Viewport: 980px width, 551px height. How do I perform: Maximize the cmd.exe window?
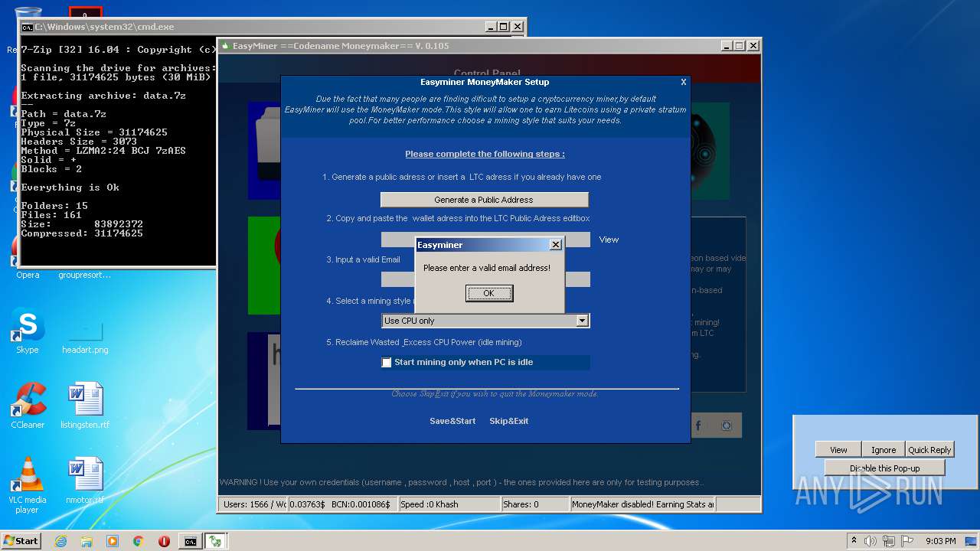[x=503, y=27]
